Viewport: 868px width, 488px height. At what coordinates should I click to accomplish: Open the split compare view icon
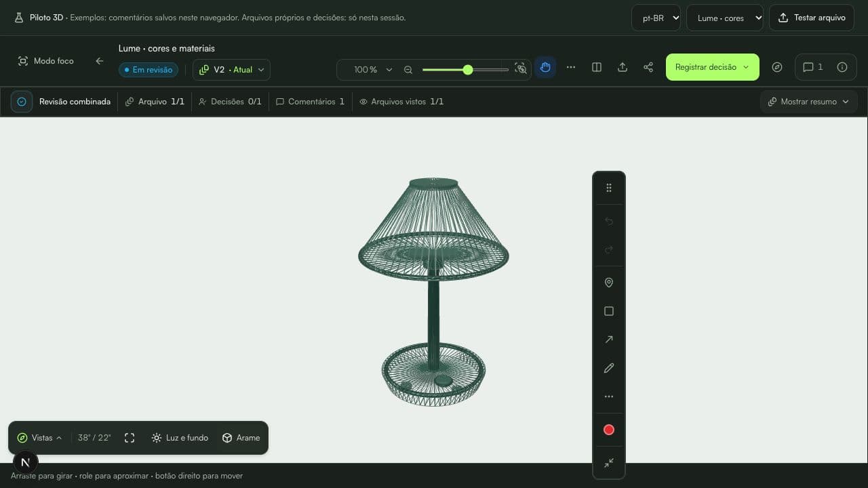point(597,67)
